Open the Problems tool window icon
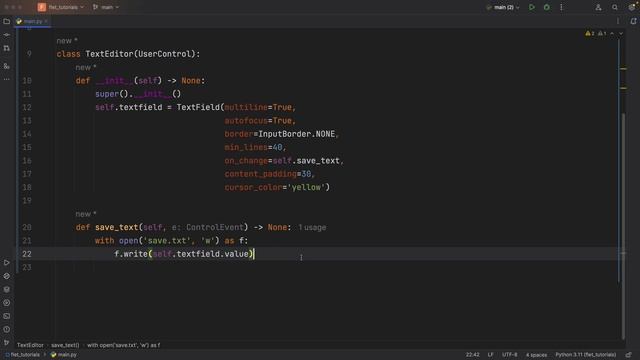This screenshot has height=360, width=640. (7, 329)
